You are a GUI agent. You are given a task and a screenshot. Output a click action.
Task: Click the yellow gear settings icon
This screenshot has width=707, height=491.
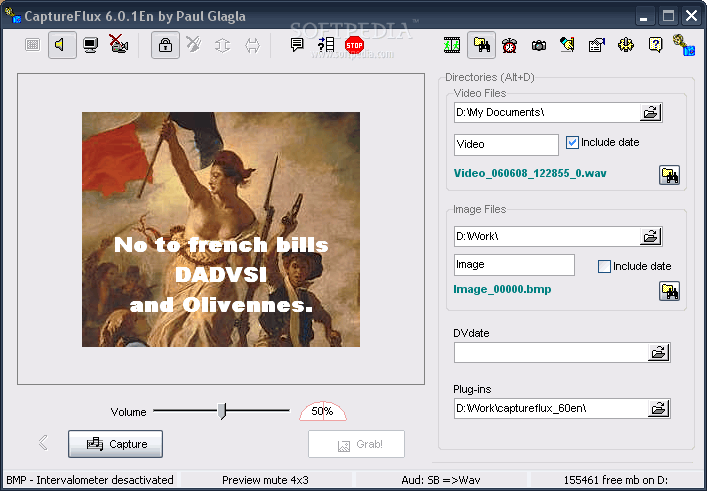(626, 45)
